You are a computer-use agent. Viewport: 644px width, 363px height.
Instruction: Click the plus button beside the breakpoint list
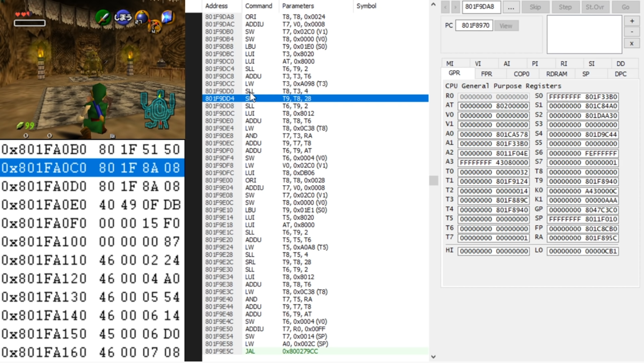pyautogui.click(x=632, y=21)
